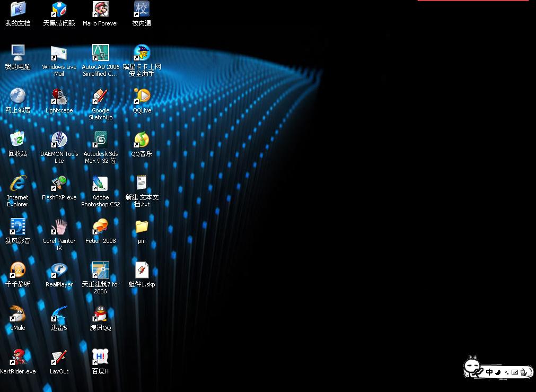Click the Autodesk 3ds Max 9 icon
This screenshot has height=392, width=536.
click(100, 141)
